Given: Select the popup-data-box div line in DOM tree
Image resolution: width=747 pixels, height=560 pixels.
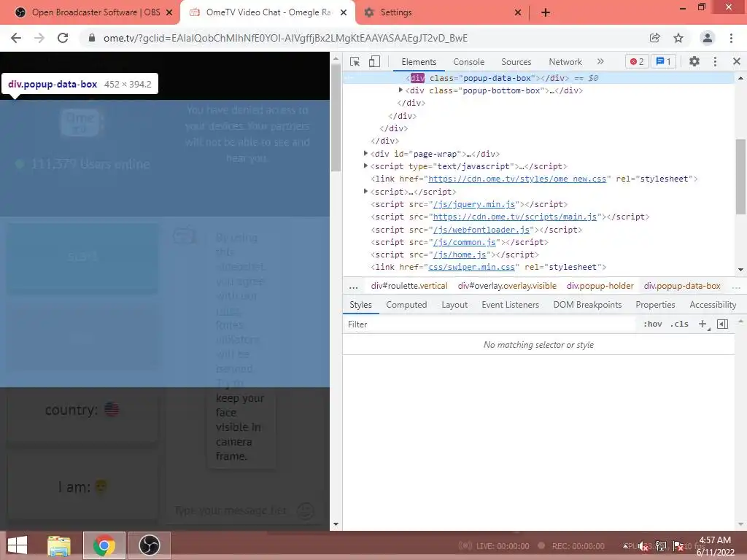Looking at the screenshot, I should [x=538, y=78].
